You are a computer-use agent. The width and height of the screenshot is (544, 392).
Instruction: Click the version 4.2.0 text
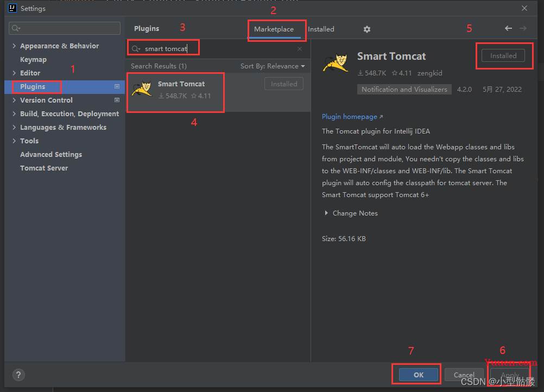pyautogui.click(x=464, y=89)
